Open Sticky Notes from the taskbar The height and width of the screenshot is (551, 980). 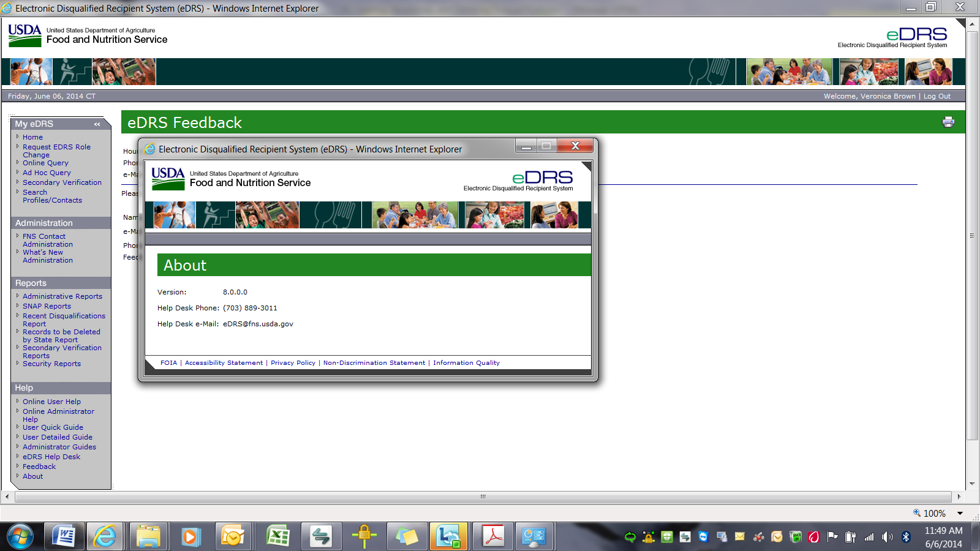tap(407, 537)
